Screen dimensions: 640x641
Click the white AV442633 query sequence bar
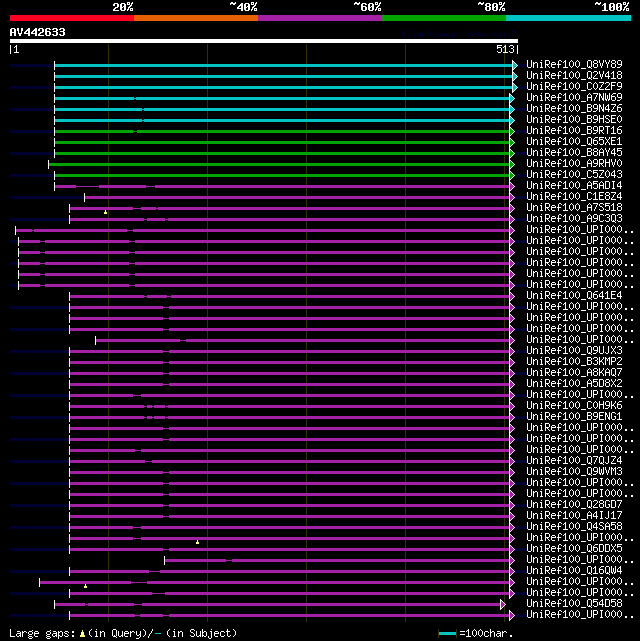coord(264,41)
